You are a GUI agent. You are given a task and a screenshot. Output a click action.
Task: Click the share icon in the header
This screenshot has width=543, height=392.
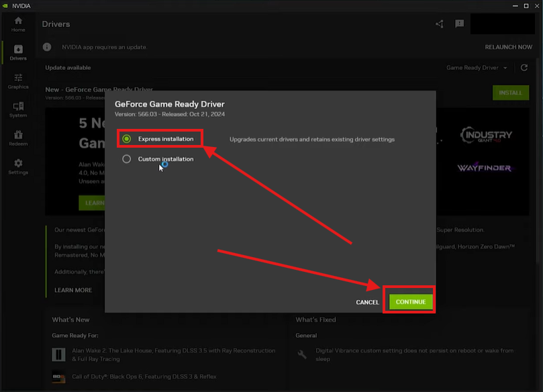tap(440, 24)
